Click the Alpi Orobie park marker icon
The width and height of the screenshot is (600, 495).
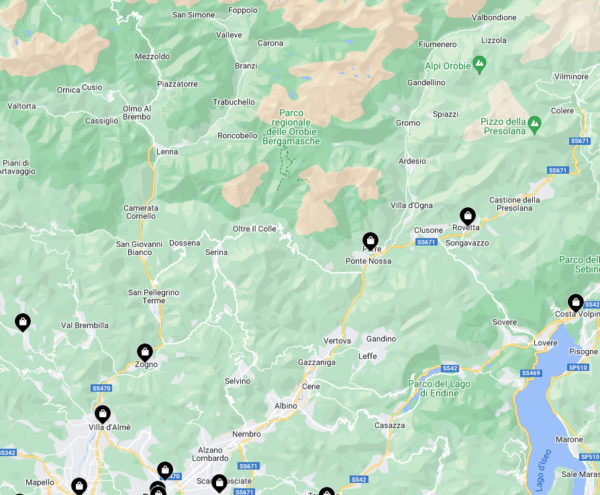point(479,65)
